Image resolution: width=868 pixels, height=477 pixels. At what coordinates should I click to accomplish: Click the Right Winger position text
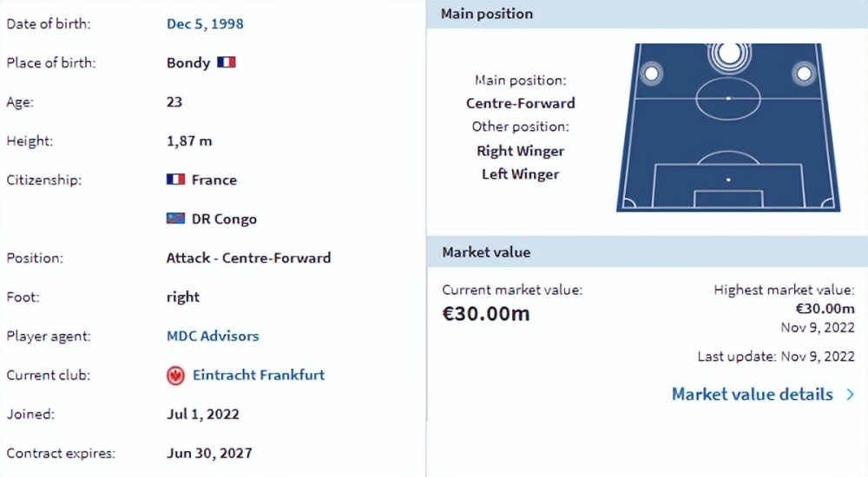pyautogui.click(x=520, y=151)
